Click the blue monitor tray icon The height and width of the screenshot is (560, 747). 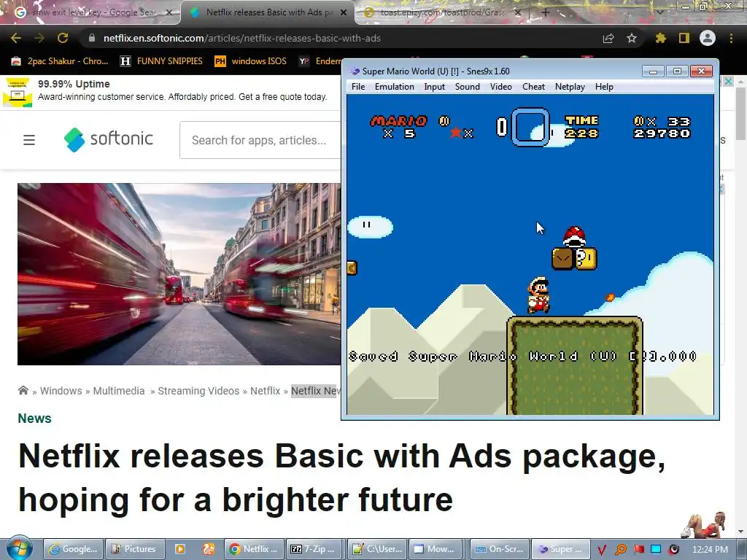pos(656,550)
